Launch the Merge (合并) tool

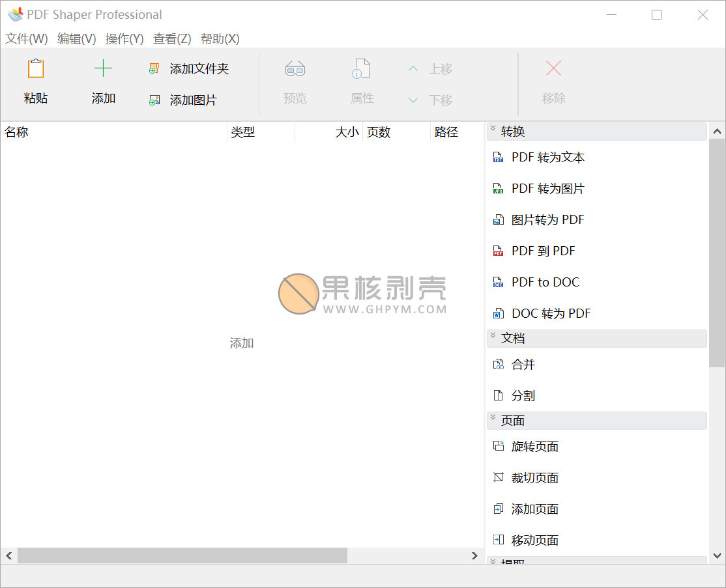pos(523,365)
